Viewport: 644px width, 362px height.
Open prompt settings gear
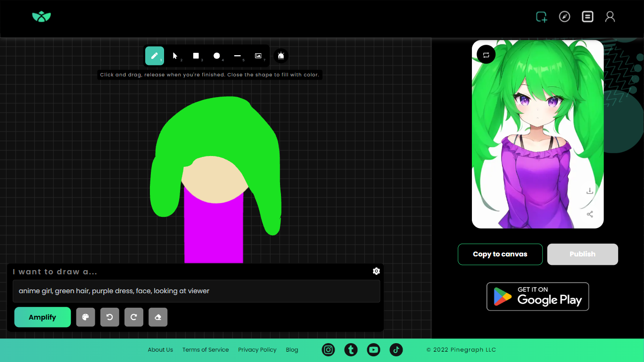(376, 271)
